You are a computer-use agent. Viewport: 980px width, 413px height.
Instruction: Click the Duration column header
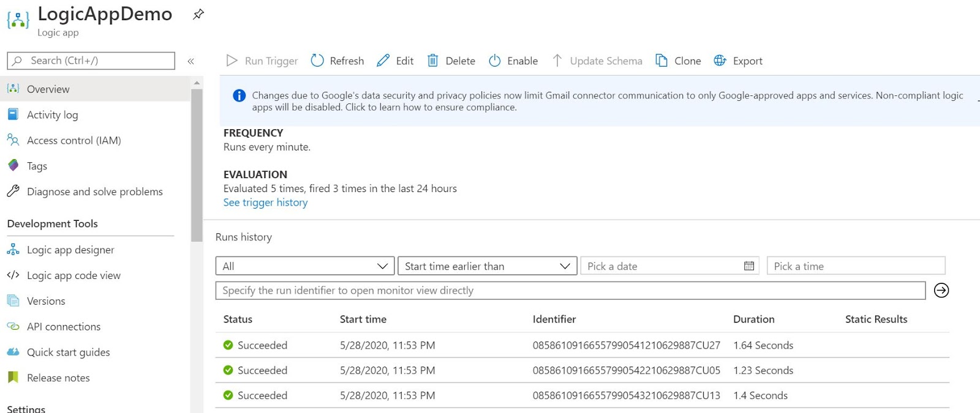pyautogui.click(x=754, y=319)
